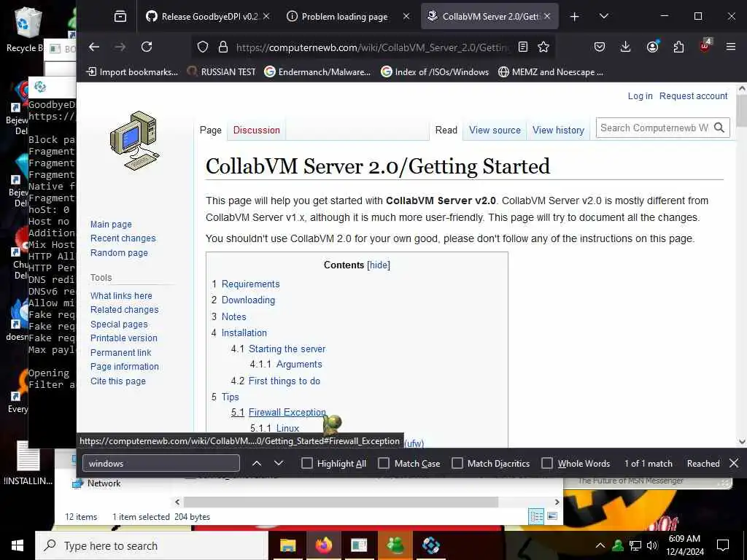
Task: View site security padlock info
Action: point(223,47)
